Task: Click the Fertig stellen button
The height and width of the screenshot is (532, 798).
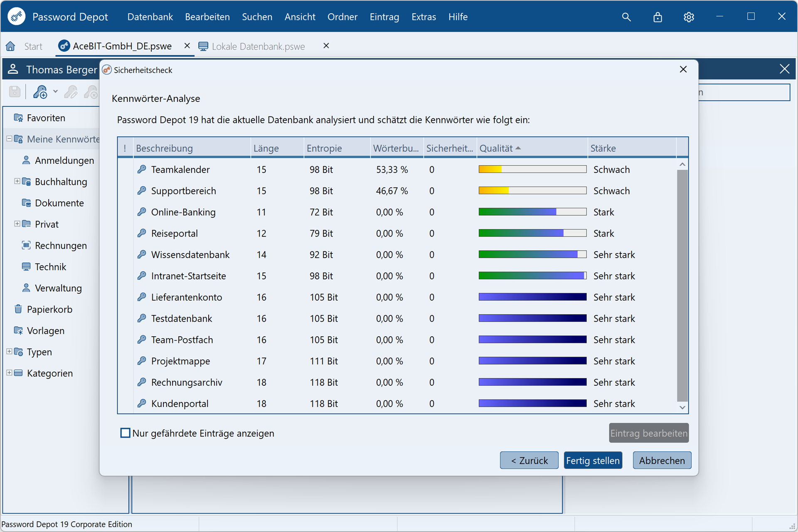Action: (593, 460)
